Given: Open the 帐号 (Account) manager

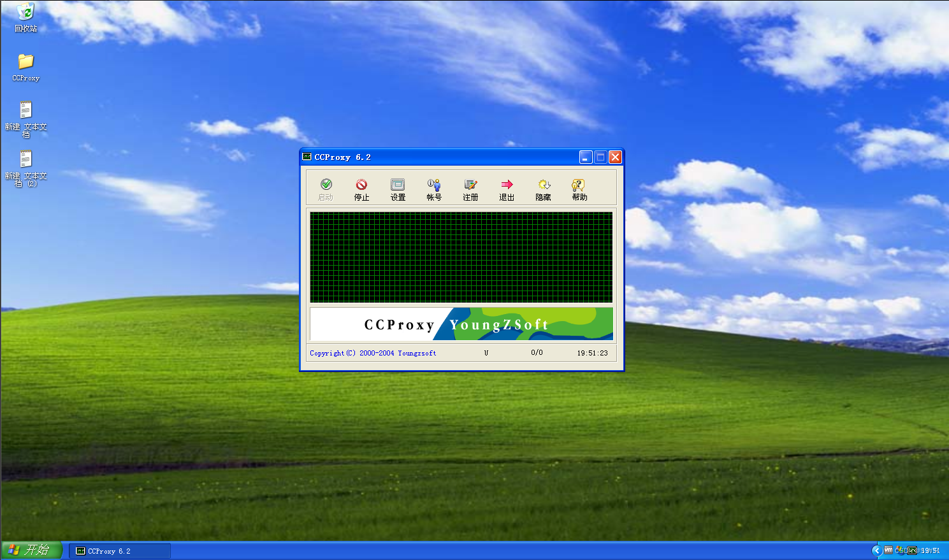Looking at the screenshot, I should coord(434,190).
